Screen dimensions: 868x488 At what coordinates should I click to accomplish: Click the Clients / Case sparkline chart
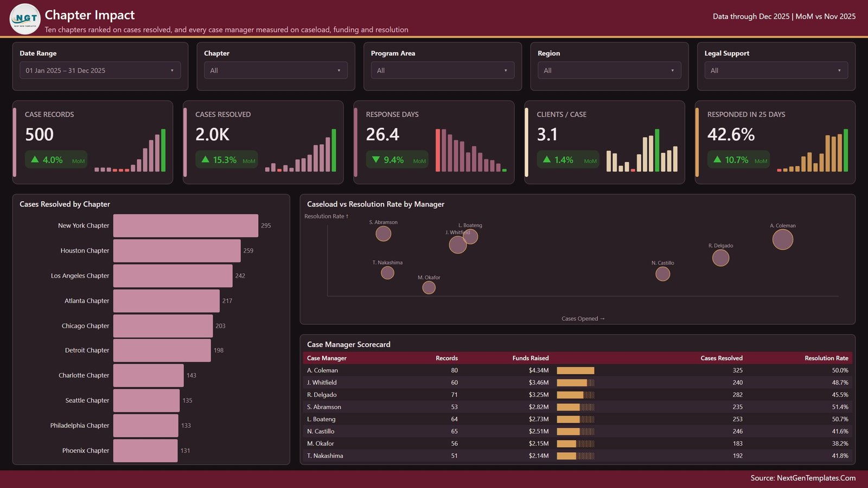click(x=642, y=151)
